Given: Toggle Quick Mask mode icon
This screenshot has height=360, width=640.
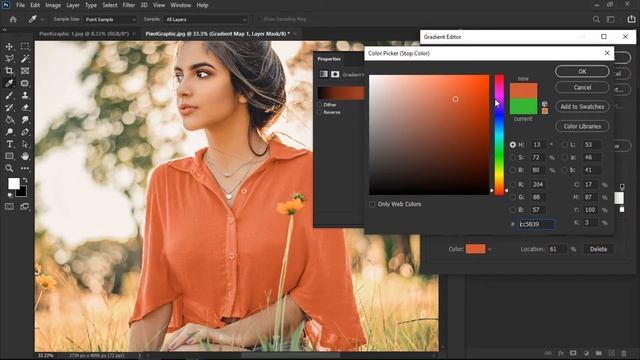Looking at the screenshot, I should [x=9, y=207].
